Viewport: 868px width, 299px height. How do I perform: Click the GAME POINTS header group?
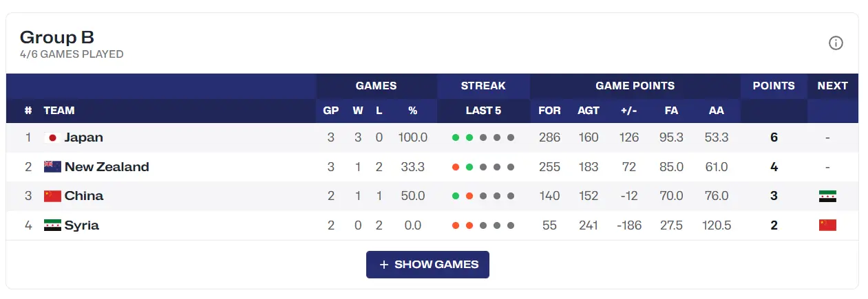635,86
